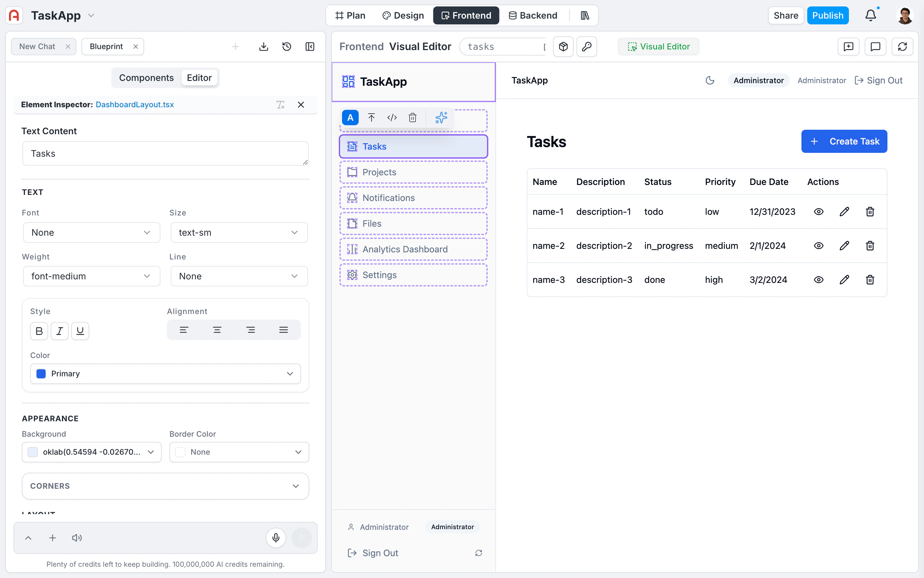Open the TaskApp project dropdown chevron
924x578 pixels.
(x=91, y=15)
